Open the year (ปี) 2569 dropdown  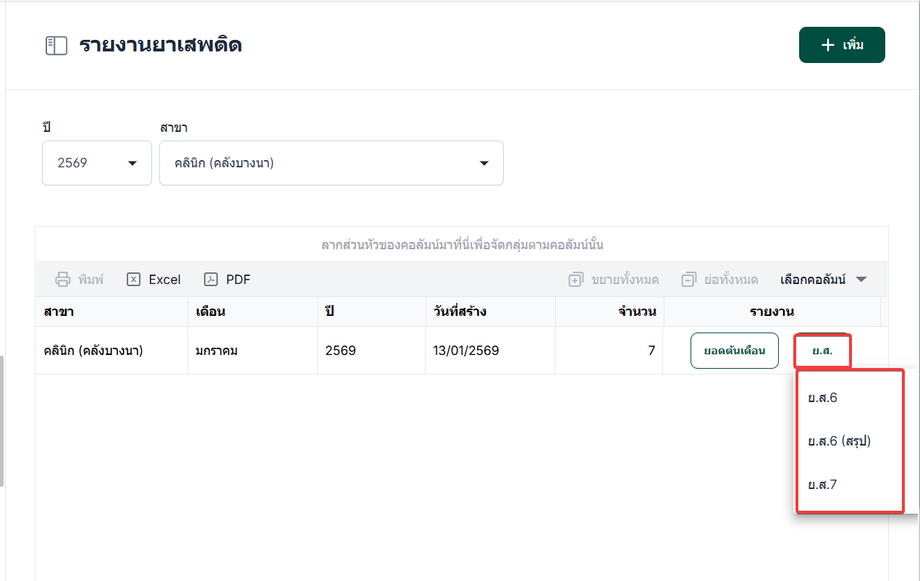96,163
